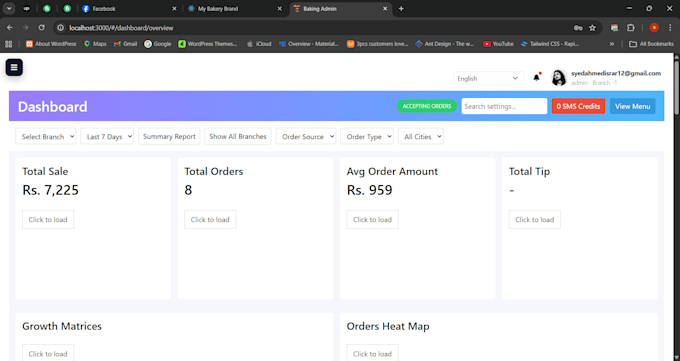This screenshot has width=680, height=361.
Task: Open the Select Branch dropdown
Action: coord(46,136)
